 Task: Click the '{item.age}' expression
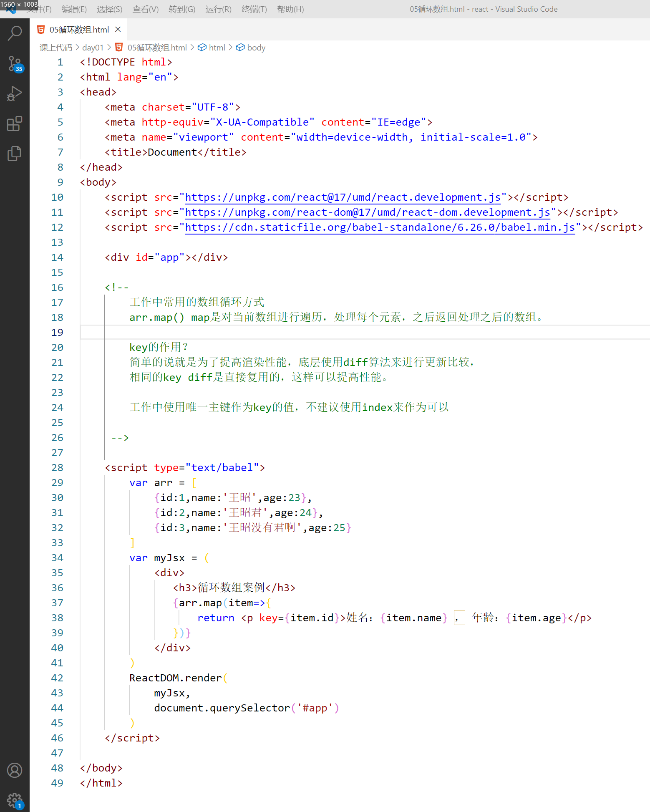(537, 618)
